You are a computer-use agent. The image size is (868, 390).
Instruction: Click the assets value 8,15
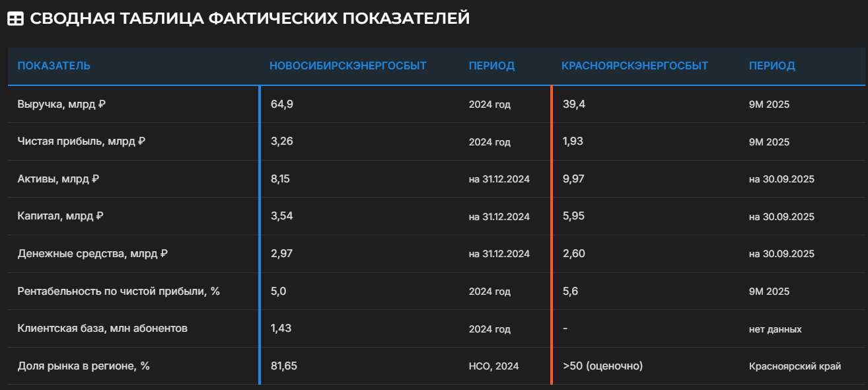(x=281, y=178)
